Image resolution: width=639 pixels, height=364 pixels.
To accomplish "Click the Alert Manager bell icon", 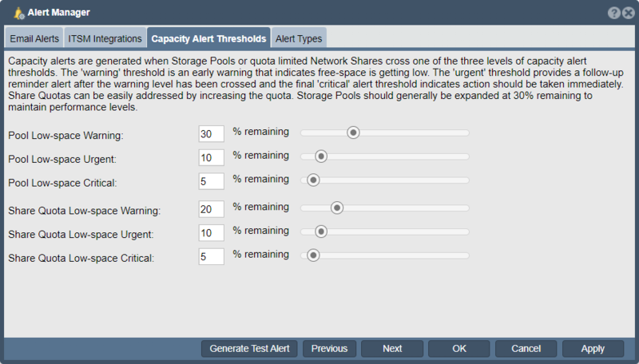I will [18, 13].
